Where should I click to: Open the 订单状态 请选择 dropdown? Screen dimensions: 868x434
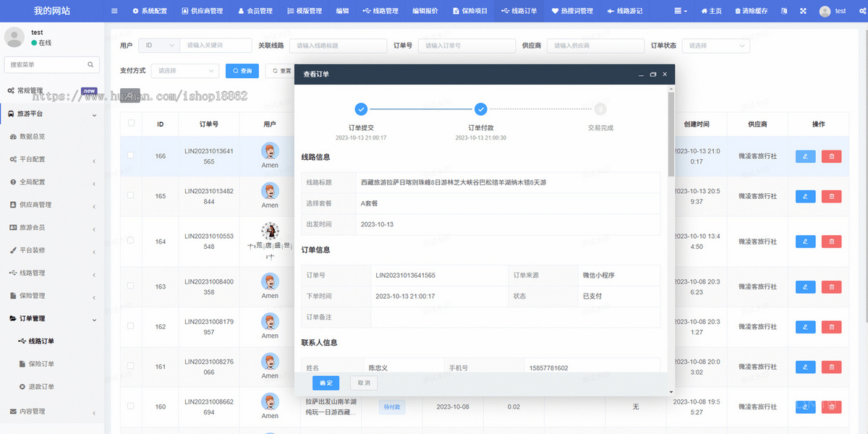715,45
